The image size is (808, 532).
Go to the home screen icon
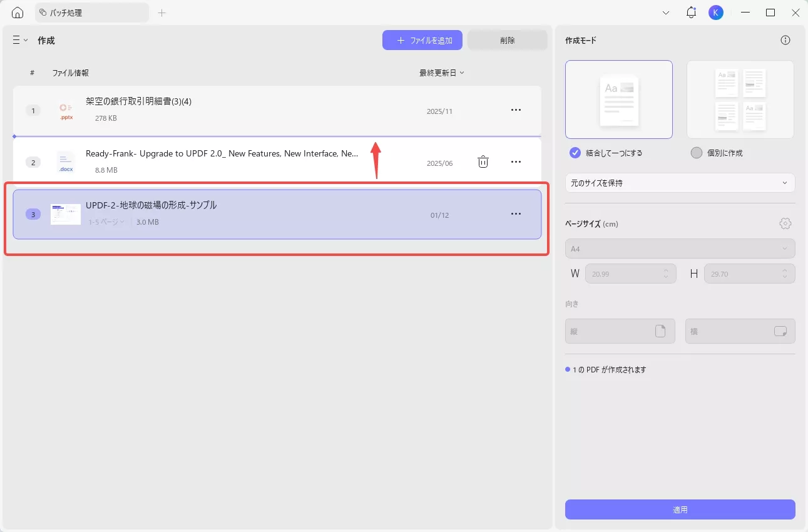pyautogui.click(x=18, y=13)
